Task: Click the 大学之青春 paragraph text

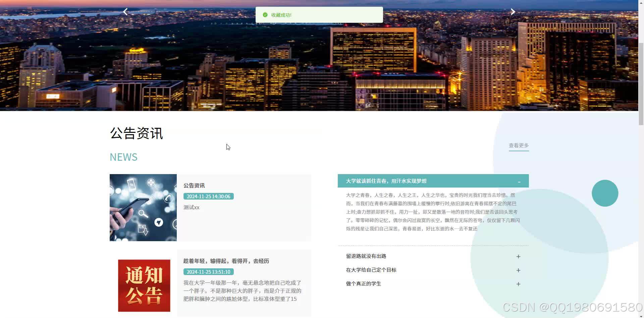Action: [x=433, y=212]
